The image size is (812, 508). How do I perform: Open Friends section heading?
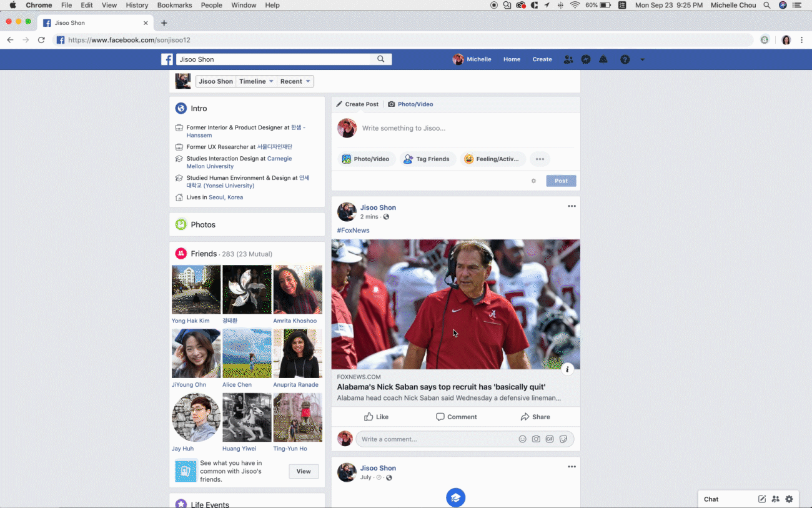[x=204, y=254]
